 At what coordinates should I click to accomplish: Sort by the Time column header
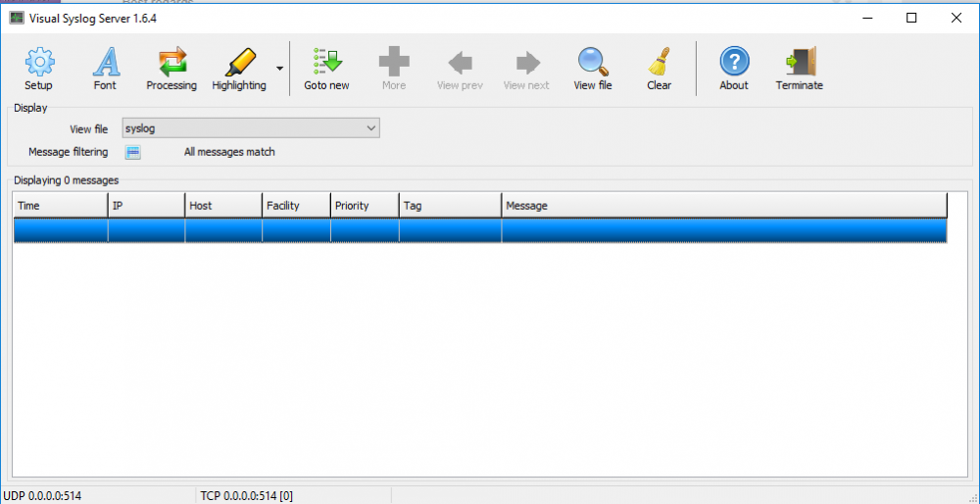[61, 206]
